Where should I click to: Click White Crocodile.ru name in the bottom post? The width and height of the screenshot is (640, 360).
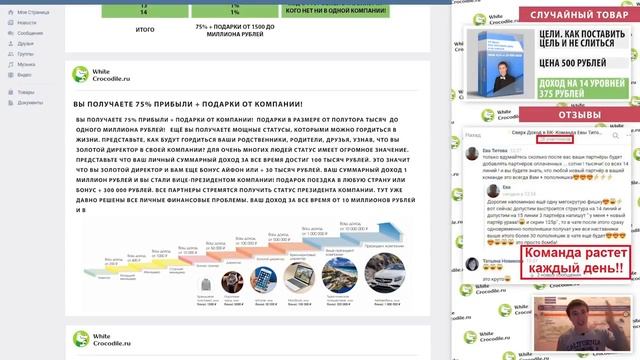(111, 340)
